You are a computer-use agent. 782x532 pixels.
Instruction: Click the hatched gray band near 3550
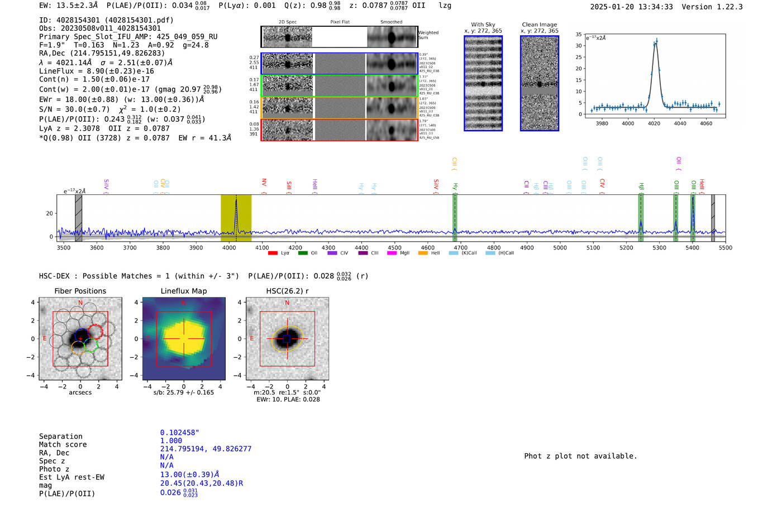point(79,218)
